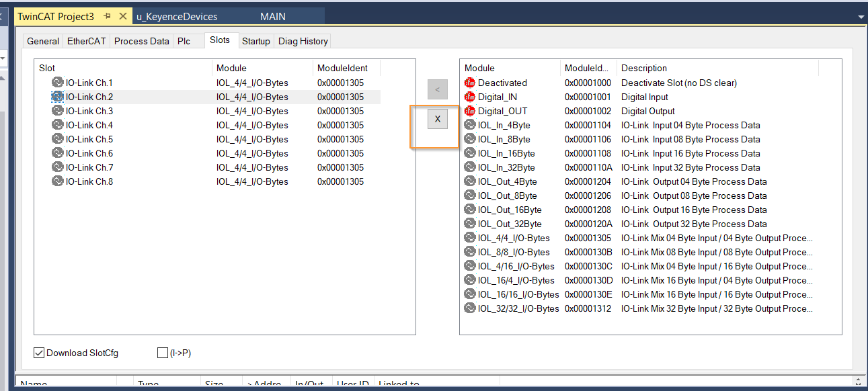Click the IO-Link Ch.2 slot icon
868x391 pixels.
[x=57, y=97]
